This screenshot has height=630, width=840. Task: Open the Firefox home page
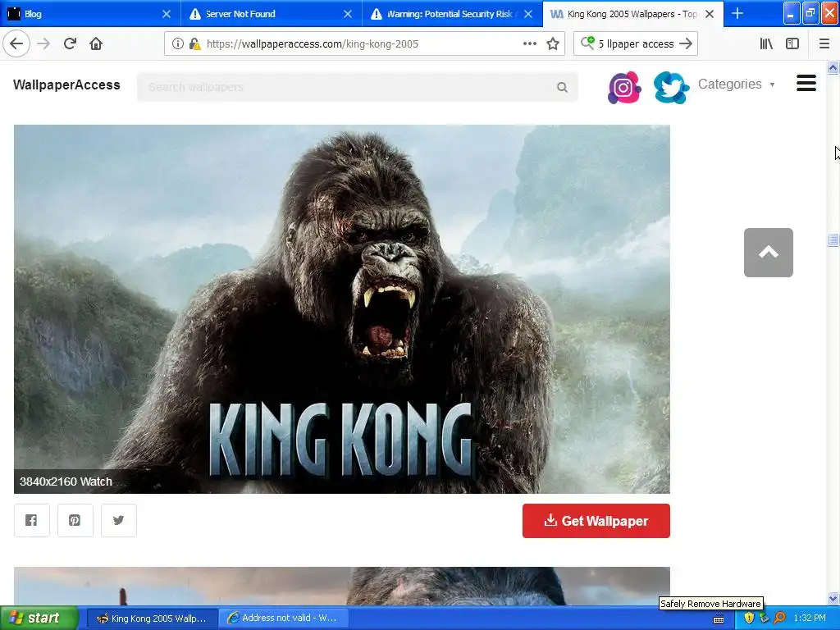coord(96,44)
